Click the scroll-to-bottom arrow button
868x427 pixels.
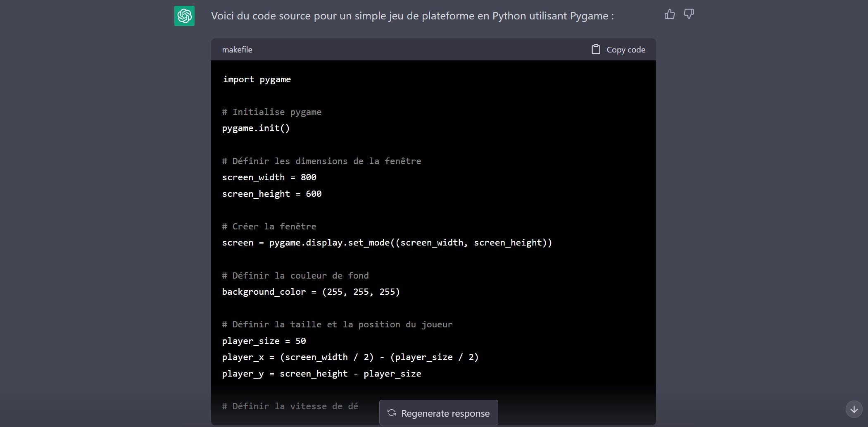[854, 409]
